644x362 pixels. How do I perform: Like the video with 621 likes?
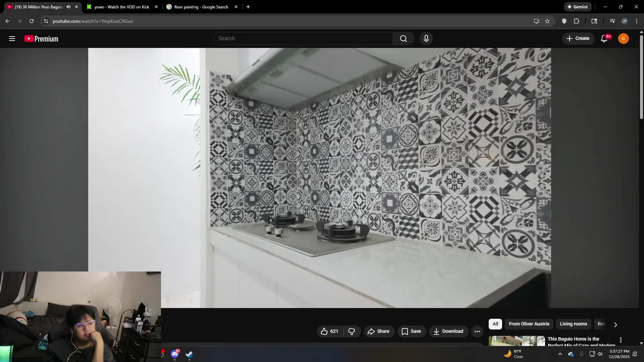(x=330, y=331)
